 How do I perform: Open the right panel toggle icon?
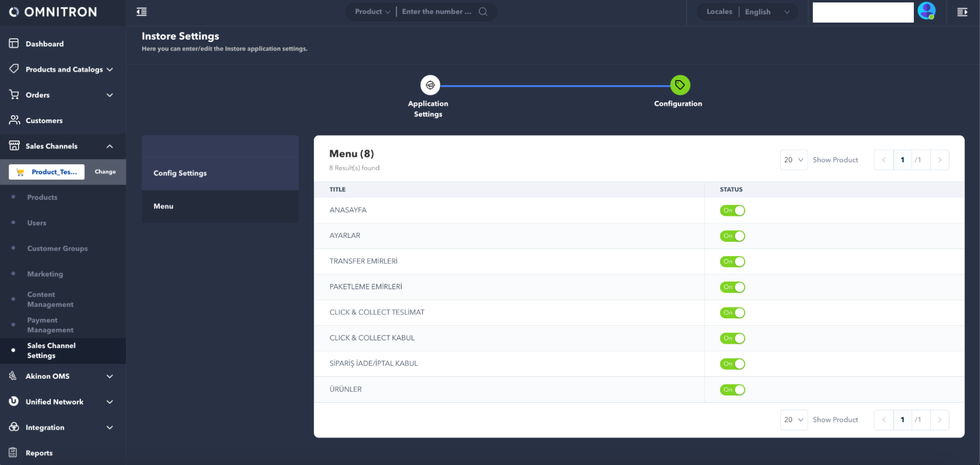pyautogui.click(x=962, y=12)
